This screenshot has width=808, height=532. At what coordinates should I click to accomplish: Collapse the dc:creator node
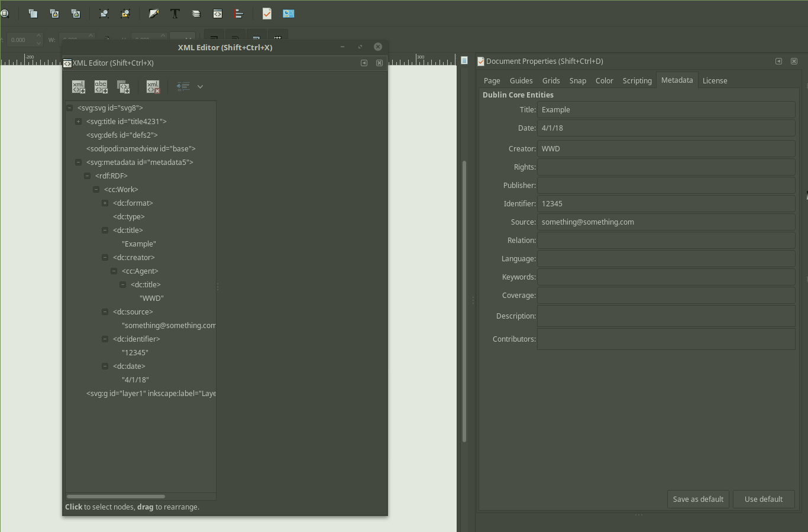point(105,257)
